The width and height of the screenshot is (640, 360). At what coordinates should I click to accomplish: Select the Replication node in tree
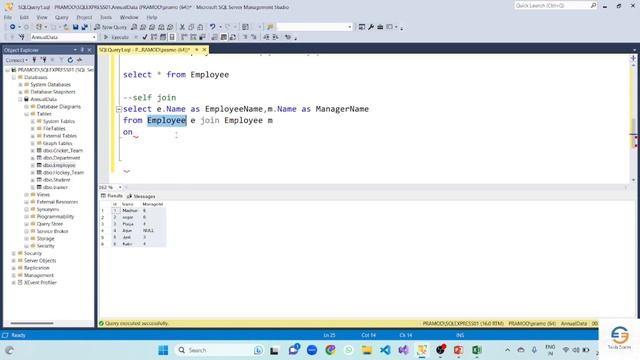pyautogui.click(x=36, y=268)
